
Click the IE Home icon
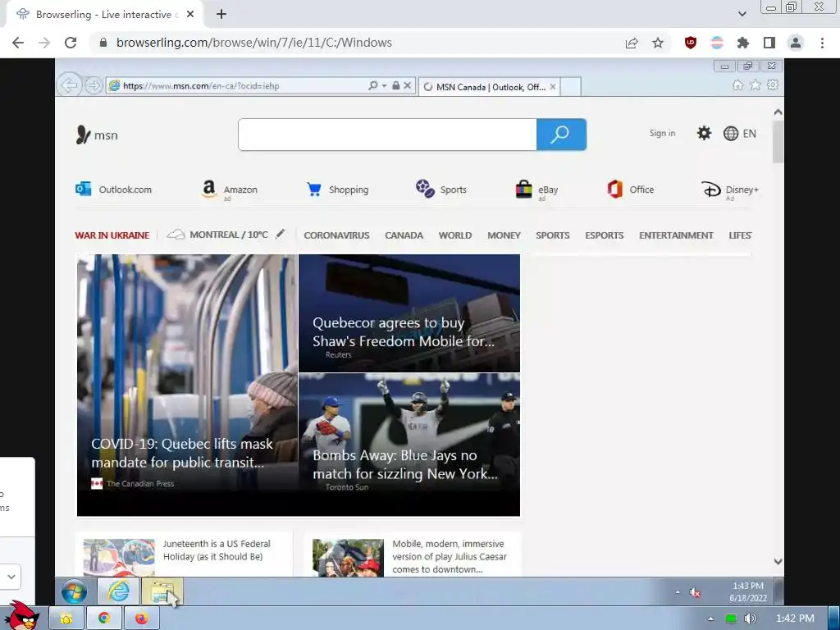pyautogui.click(x=737, y=85)
